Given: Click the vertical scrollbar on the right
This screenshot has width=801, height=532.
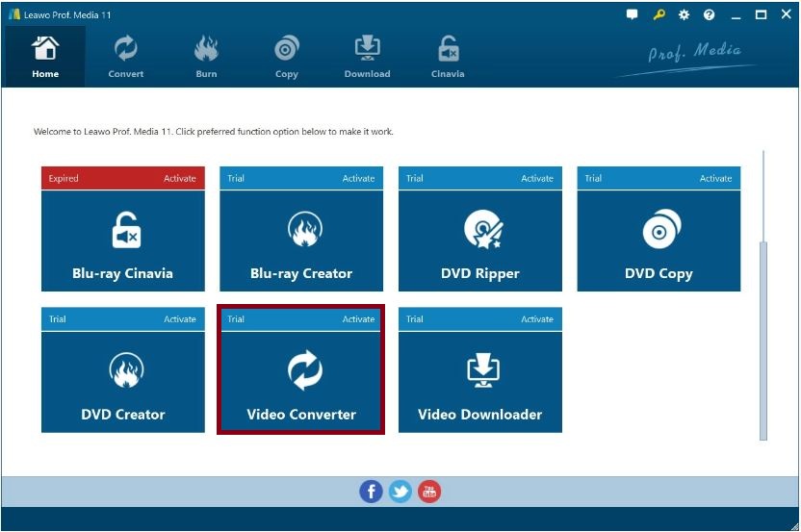Looking at the screenshot, I should (764, 337).
